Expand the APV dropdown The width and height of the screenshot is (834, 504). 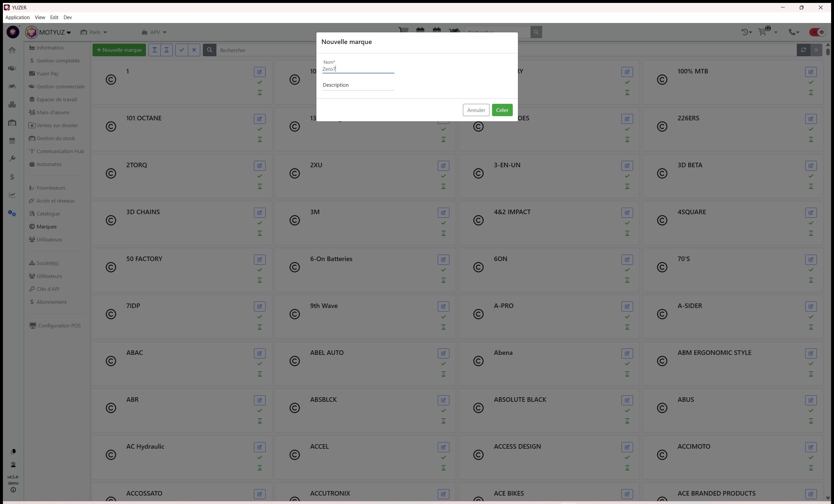tap(154, 32)
